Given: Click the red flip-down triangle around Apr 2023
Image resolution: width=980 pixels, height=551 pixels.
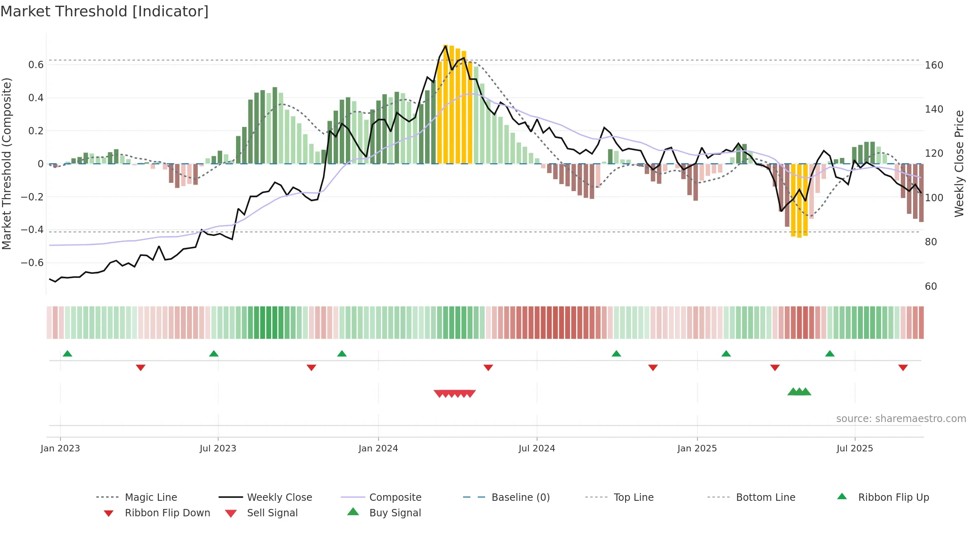Looking at the screenshot, I should pos(140,368).
